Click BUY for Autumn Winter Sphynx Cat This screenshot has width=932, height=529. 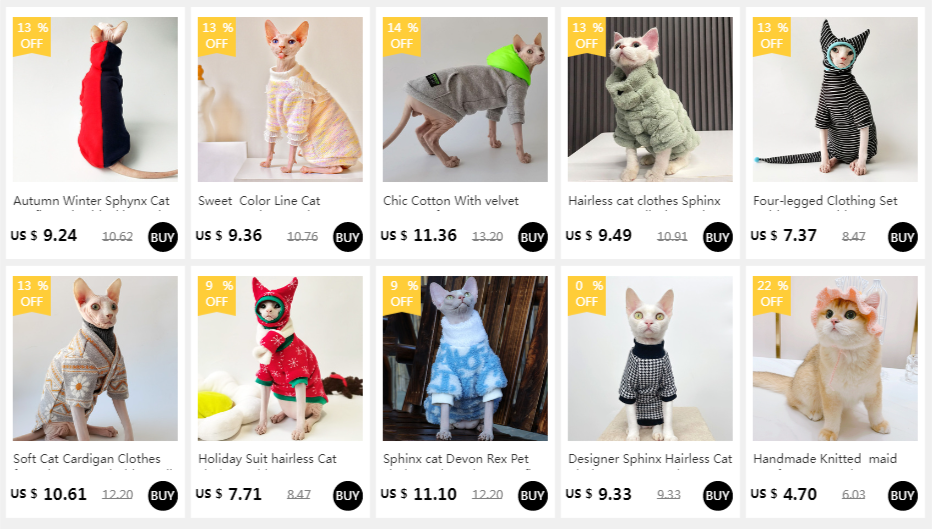[x=162, y=237]
